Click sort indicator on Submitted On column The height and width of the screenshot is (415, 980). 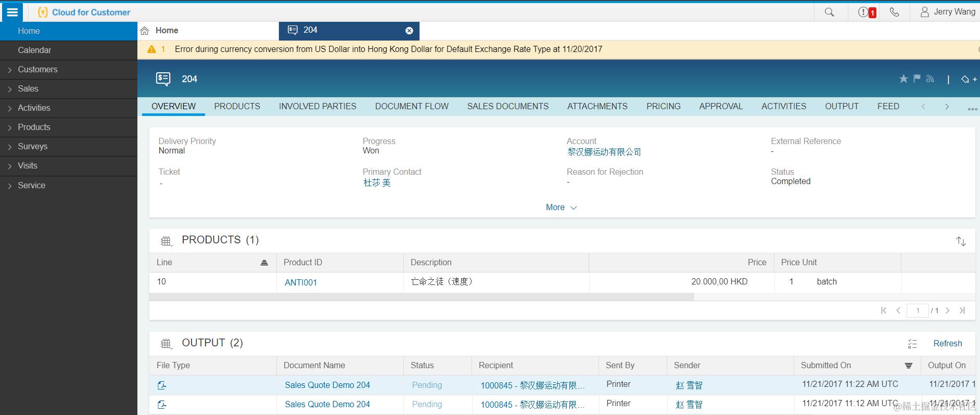pyautogui.click(x=908, y=366)
